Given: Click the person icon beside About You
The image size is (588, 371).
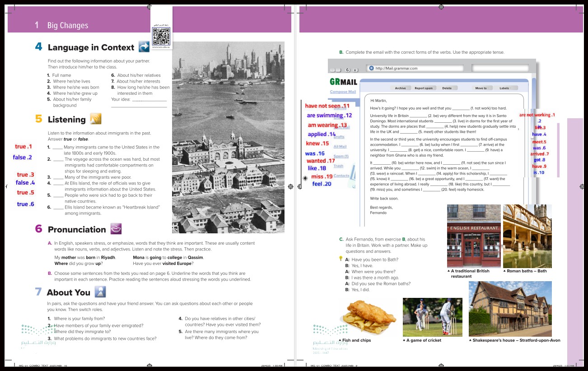Looking at the screenshot, I should pyautogui.click(x=100, y=292).
